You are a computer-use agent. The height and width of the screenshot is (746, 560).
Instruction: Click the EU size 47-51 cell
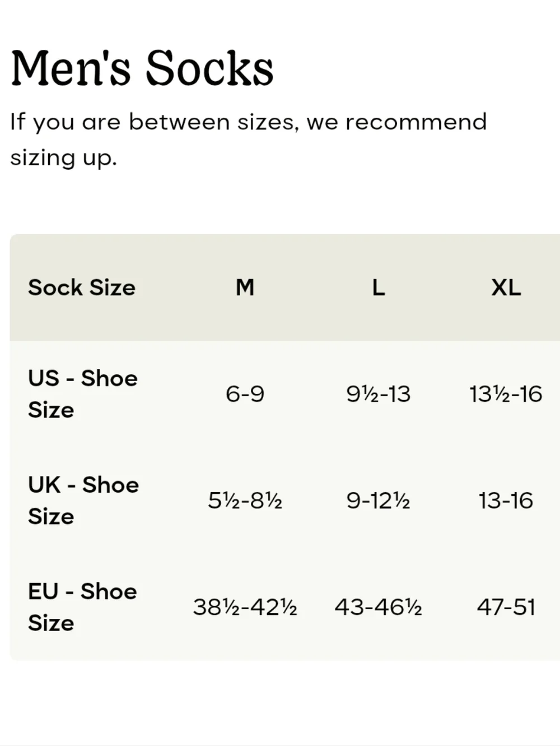506,607
